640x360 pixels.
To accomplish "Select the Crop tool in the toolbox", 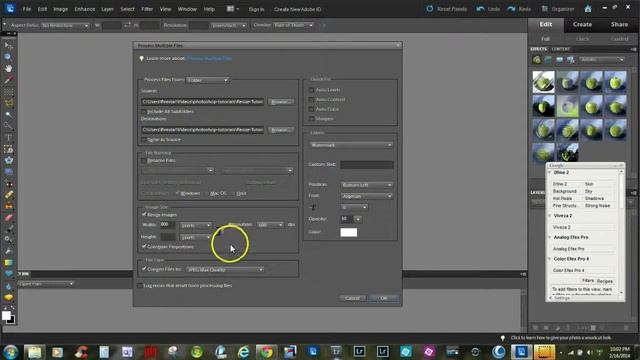I will pyautogui.click(x=8, y=149).
